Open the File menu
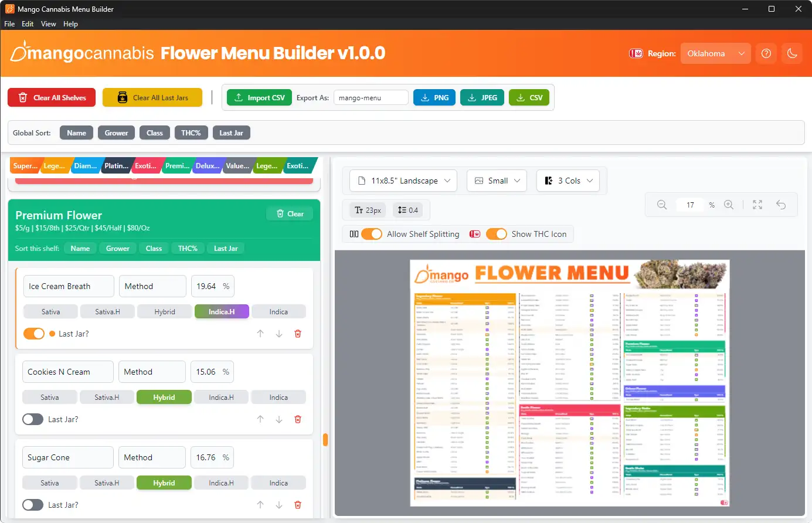 [x=9, y=24]
